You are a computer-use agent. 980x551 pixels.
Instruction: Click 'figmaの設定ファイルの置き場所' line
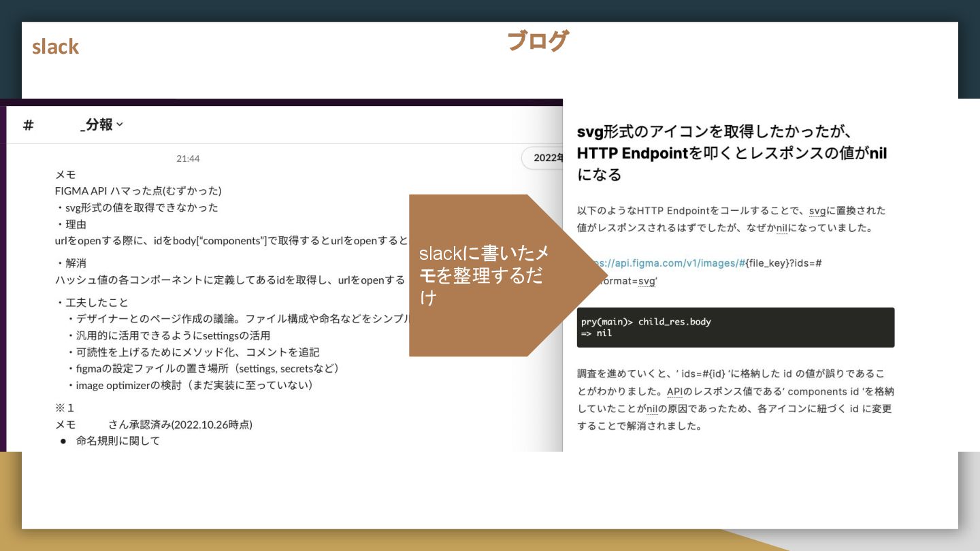coord(203,368)
